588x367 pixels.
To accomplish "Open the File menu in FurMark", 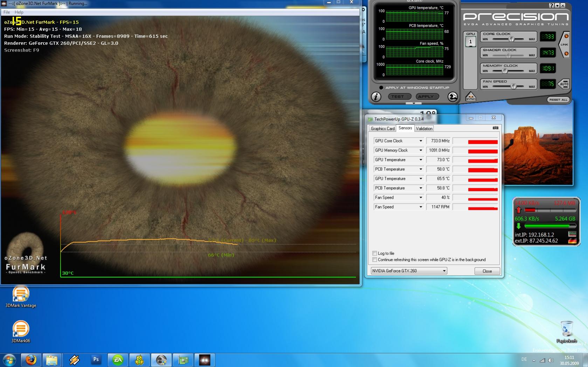I will click(x=7, y=12).
